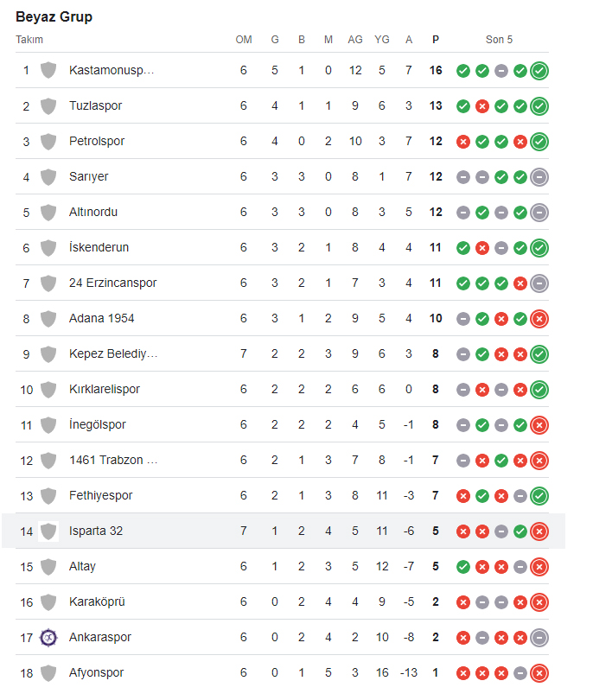Click 24 Erzincanspor's latest draw result icon

coord(539,283)
